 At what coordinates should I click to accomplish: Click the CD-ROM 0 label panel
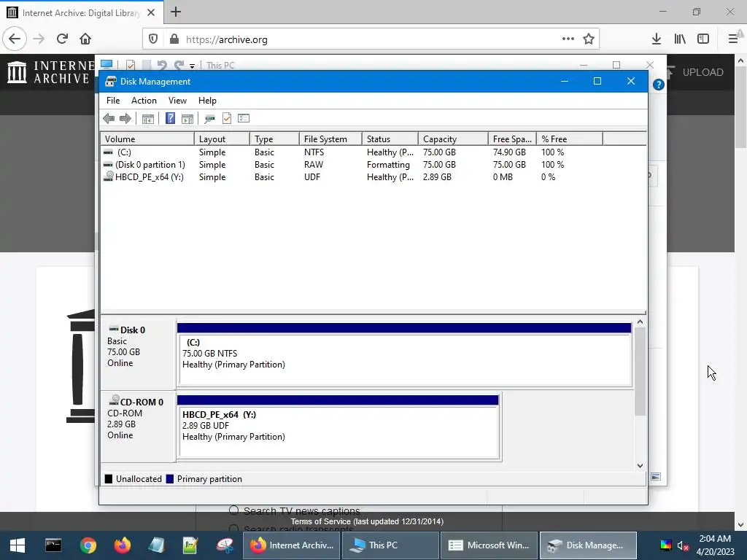tap(138, 427)
